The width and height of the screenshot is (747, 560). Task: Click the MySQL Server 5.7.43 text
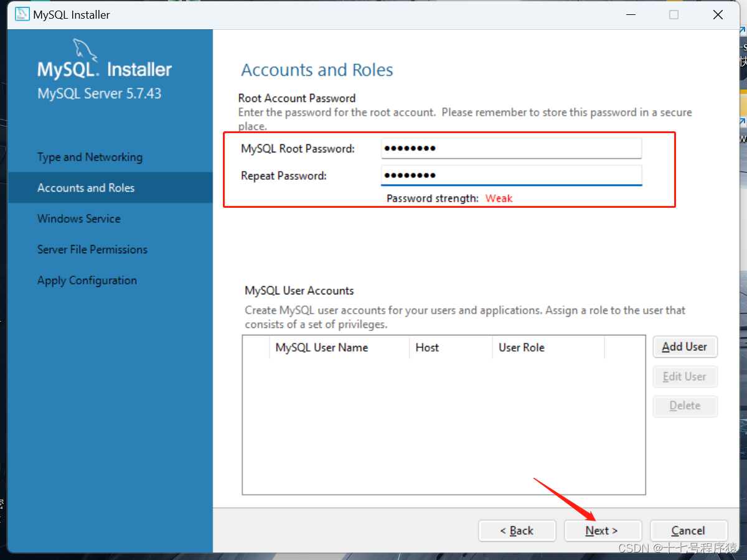point(100,93)
